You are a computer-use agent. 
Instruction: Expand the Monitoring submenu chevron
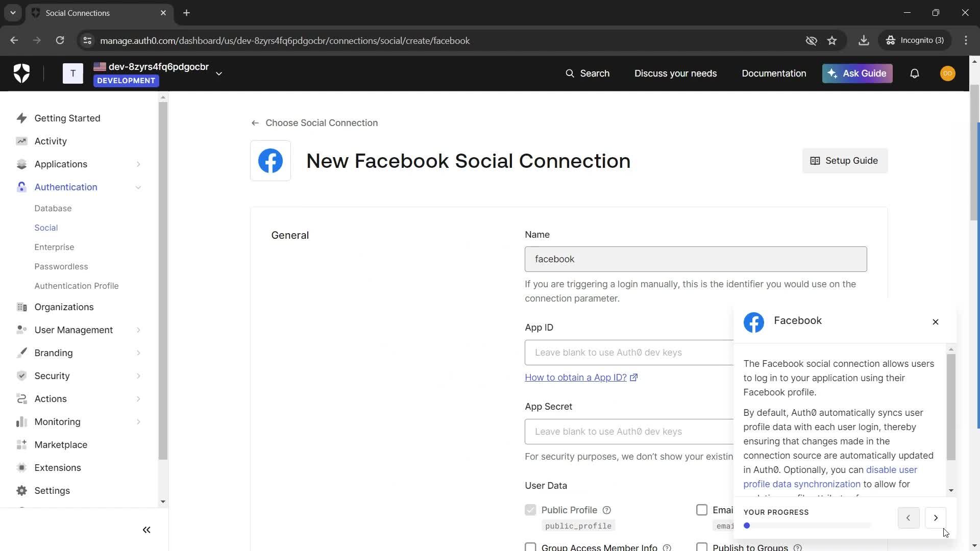click(x=138, y=422)
